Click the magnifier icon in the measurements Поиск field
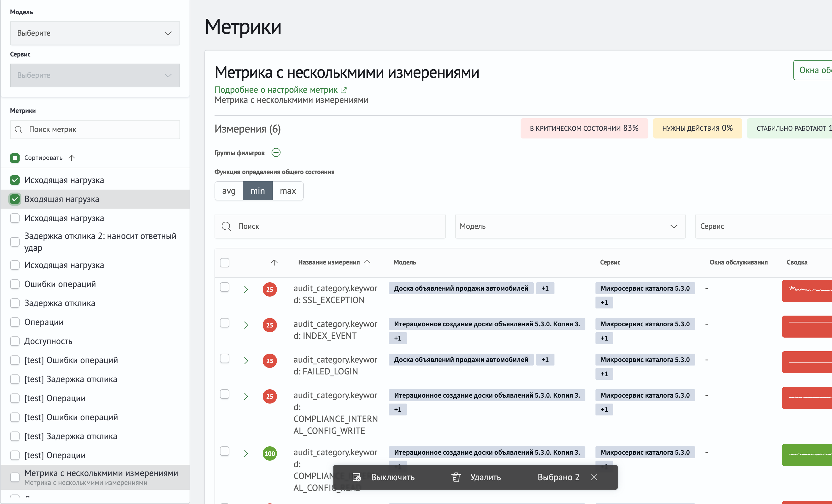Image resolution: width=832 pixels, height=504 pixels. 226,226
